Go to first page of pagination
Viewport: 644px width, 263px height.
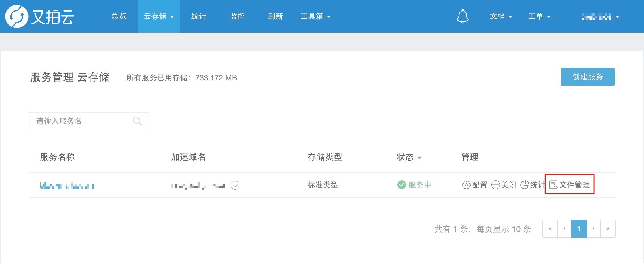[x=550, y=229]
